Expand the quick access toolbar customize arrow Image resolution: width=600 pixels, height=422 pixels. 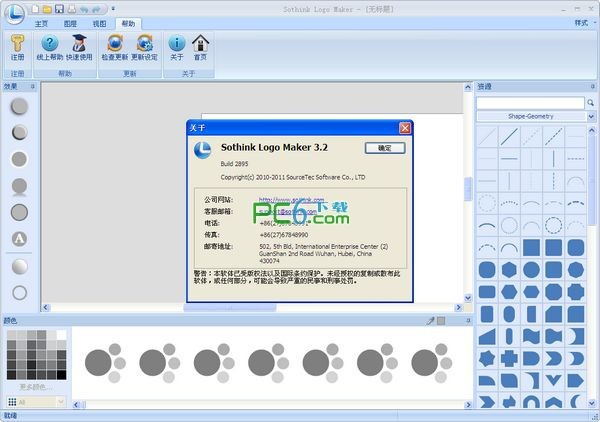pos(113,8)
